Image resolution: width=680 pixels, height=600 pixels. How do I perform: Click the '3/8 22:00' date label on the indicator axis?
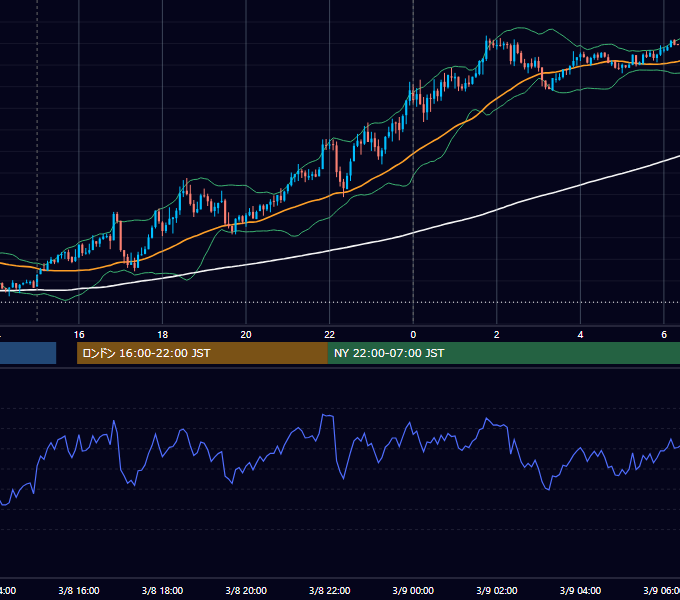[330, 591]
